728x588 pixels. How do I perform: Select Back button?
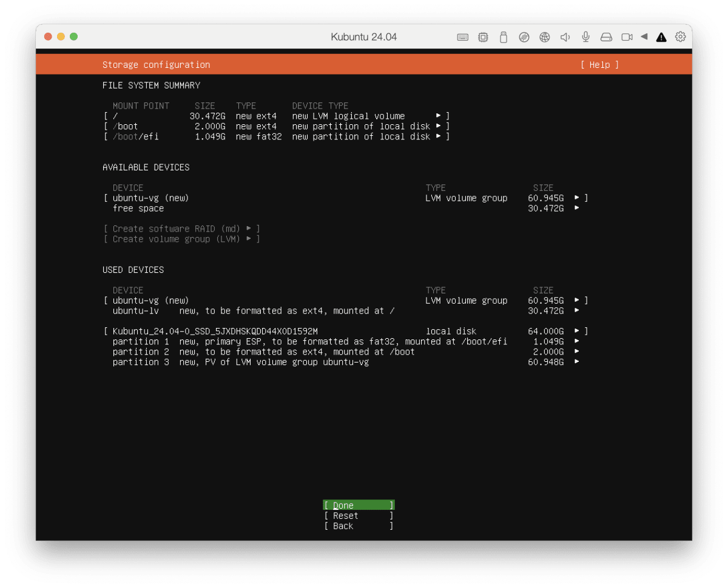pyautogui.click(x=359, y=526)
